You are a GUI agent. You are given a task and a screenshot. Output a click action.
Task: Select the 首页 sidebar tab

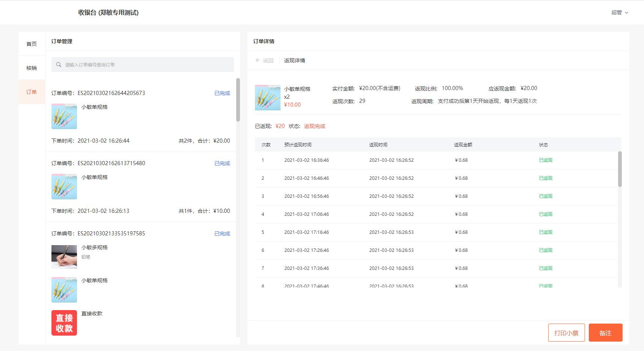(32, 44)
